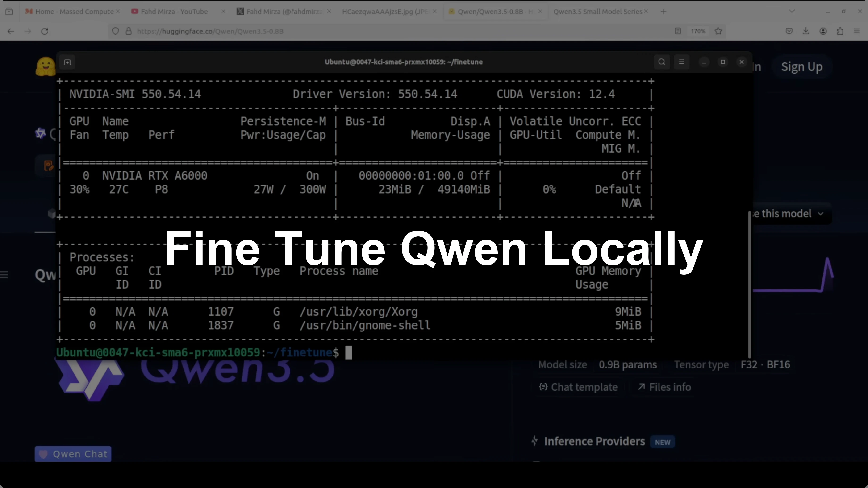Click the padlock icon in the address bar
Viewport: 868px width, 488px height.
pyautogui.click(x=128, y=31)
